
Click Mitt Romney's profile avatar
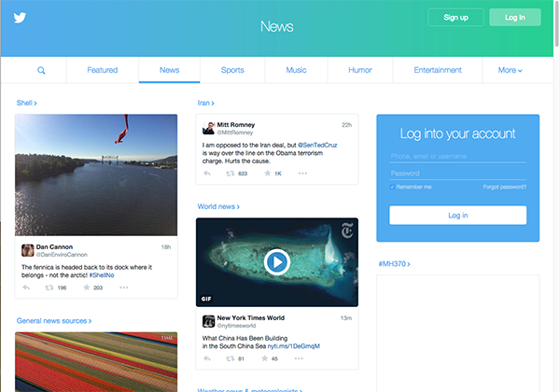tap(208, 128)
